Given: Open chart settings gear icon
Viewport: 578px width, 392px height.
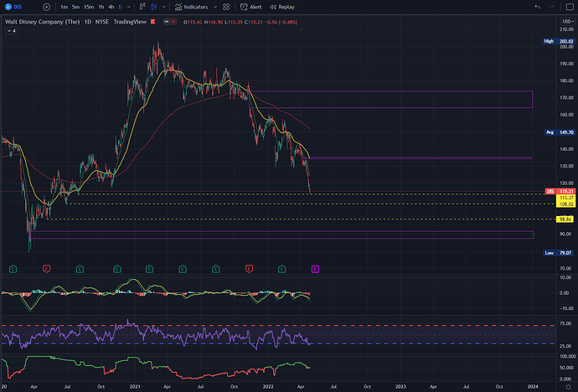Looking at the screenshot, I should pyautogui.click(x=569, y=386).
